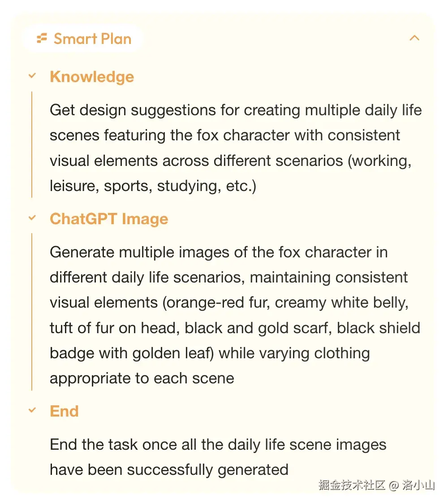Click the Smart Plan label text
The height and width of the screenshot is (504, 448).
92,39
